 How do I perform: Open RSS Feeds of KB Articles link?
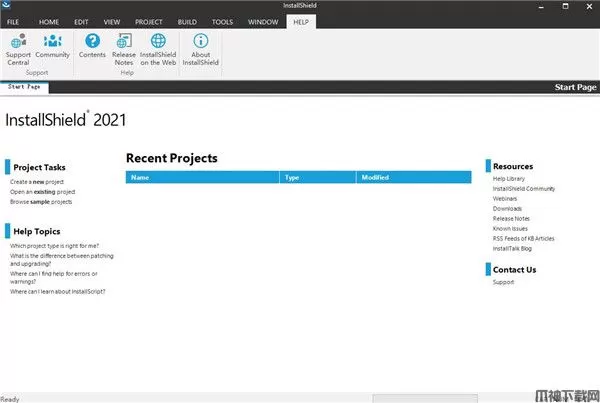pyautogui.click(x=523, y=238)
